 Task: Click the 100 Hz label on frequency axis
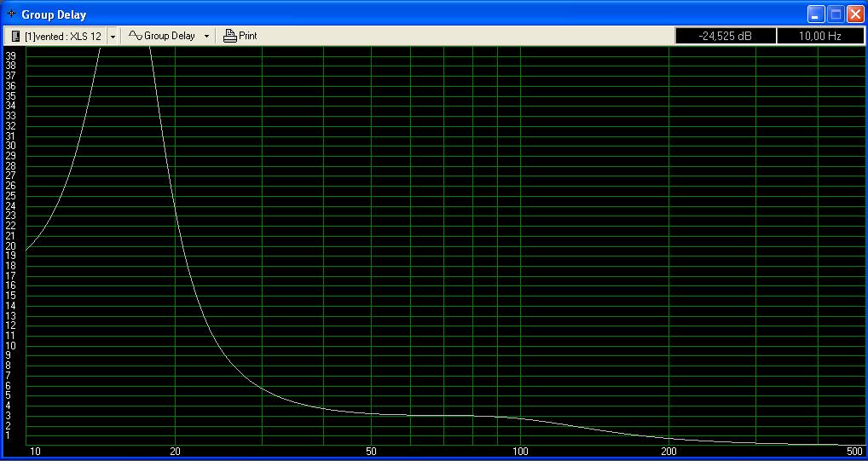tap(520, 451)
